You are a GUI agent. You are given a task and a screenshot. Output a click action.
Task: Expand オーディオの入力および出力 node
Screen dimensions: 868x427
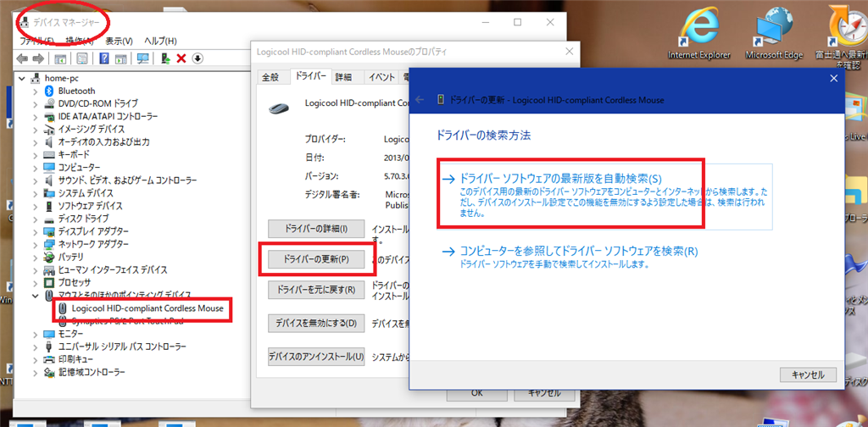click(x=36, y=141)
